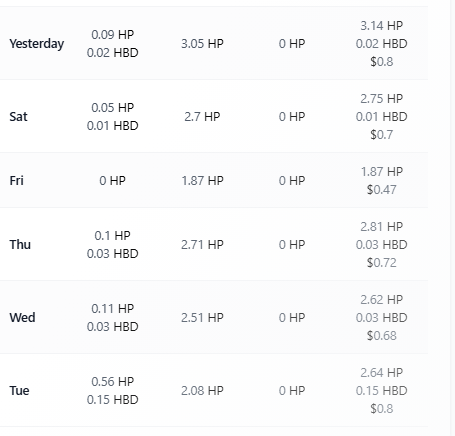
Task: Click Friday's 1.87 HP middle value
Action: tap(202, 181)
